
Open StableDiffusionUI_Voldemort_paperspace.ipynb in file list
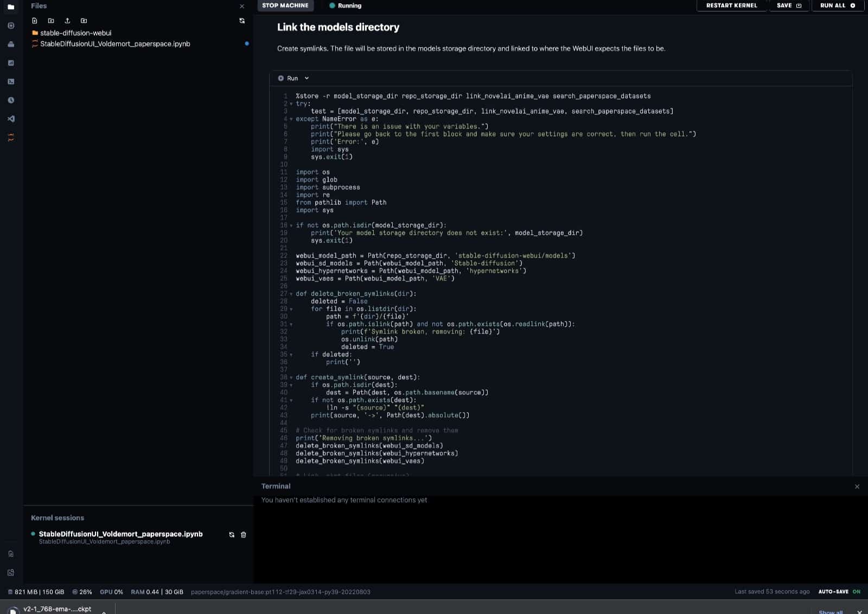(115, 44)
